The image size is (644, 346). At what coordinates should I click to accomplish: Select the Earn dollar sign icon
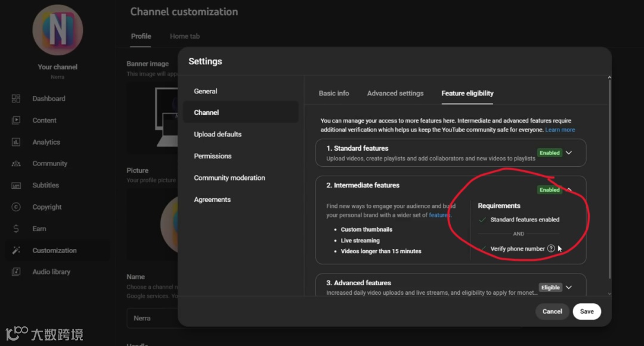point(16,229)
